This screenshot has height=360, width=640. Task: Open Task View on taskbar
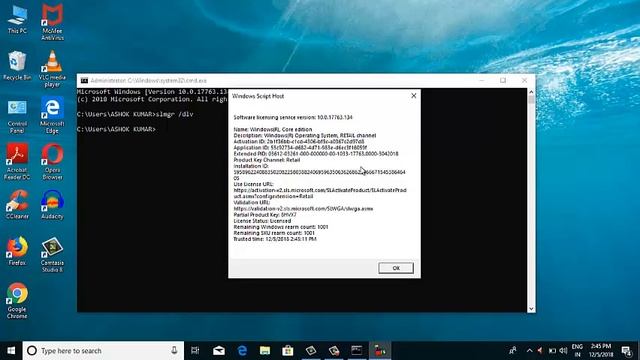coord(195,350)
